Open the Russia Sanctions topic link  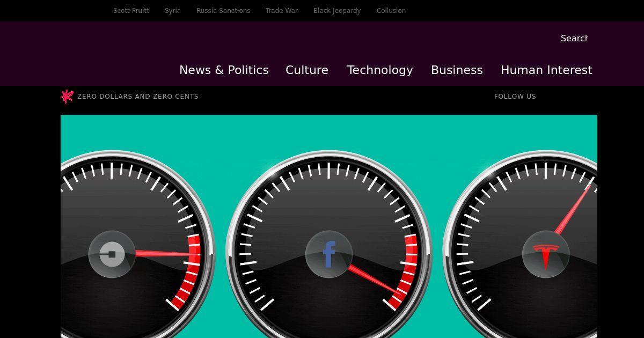tap(223, 11)
